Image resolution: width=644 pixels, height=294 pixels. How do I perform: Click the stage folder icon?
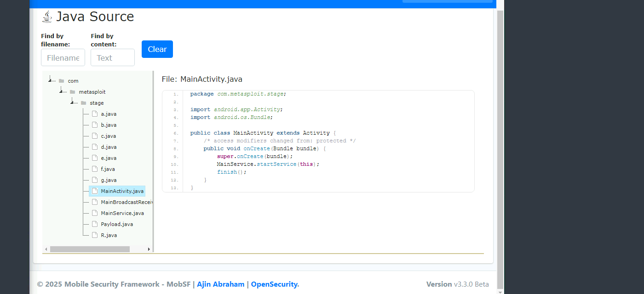83,103
